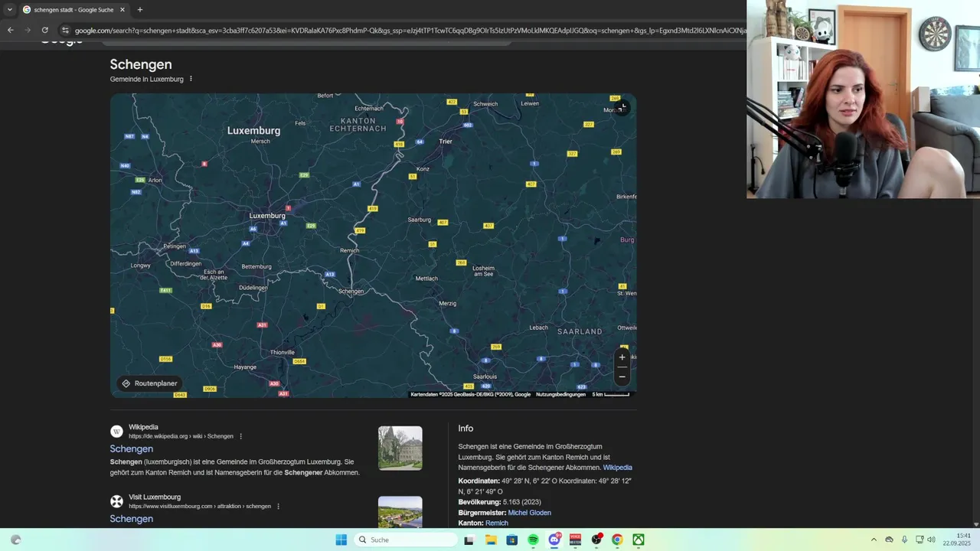Click the Schengen label on the map
Image resolution: width=980 pixels, height=551 pixels.
point(351,291)
